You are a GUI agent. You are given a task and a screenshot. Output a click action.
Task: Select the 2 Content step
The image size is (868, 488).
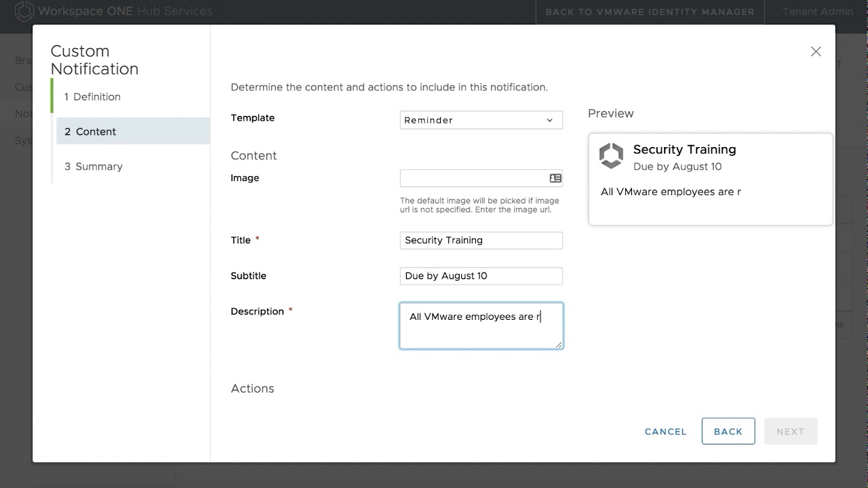90,131
